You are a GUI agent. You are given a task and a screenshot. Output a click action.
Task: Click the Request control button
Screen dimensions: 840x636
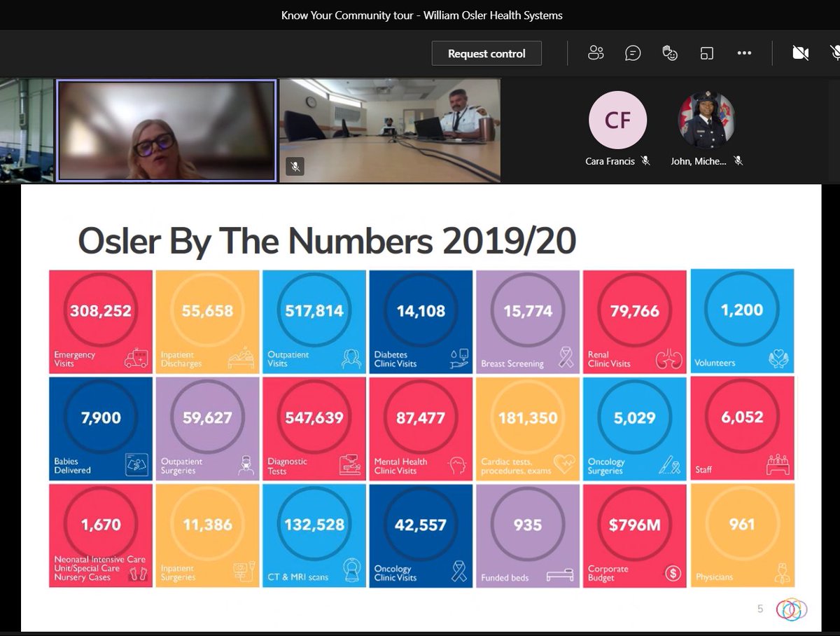[486, 53]
